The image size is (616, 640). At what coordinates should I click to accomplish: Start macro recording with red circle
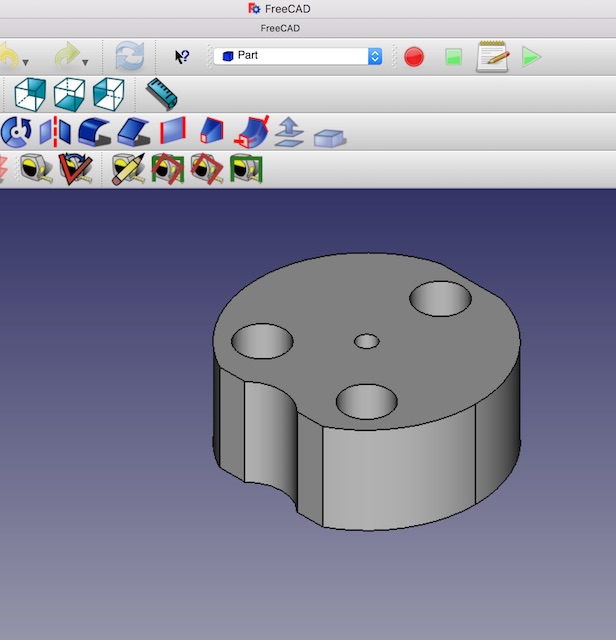(414, 57)
